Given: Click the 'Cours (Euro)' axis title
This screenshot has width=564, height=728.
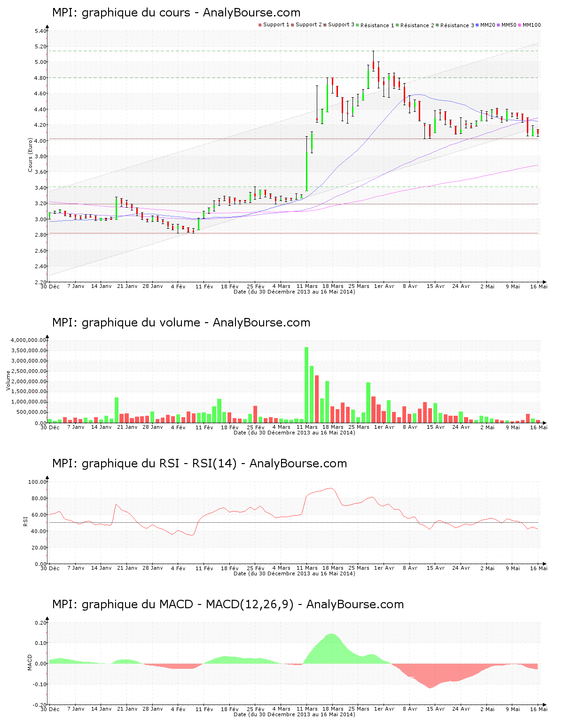Looking at the screenshot, I should coord(31,155).
